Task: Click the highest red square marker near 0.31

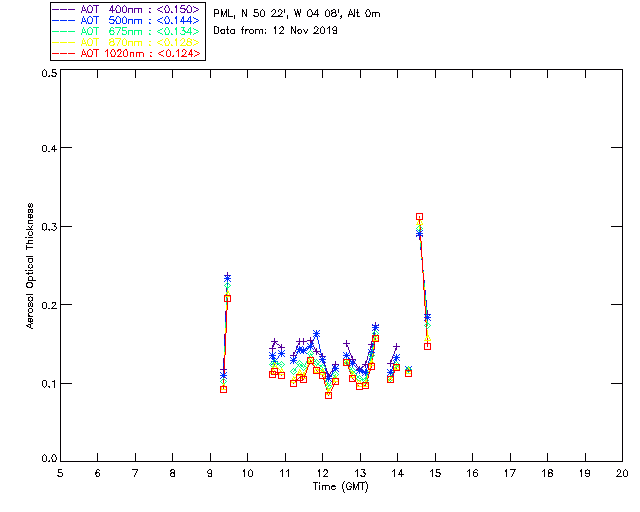Action: point(419,216)
